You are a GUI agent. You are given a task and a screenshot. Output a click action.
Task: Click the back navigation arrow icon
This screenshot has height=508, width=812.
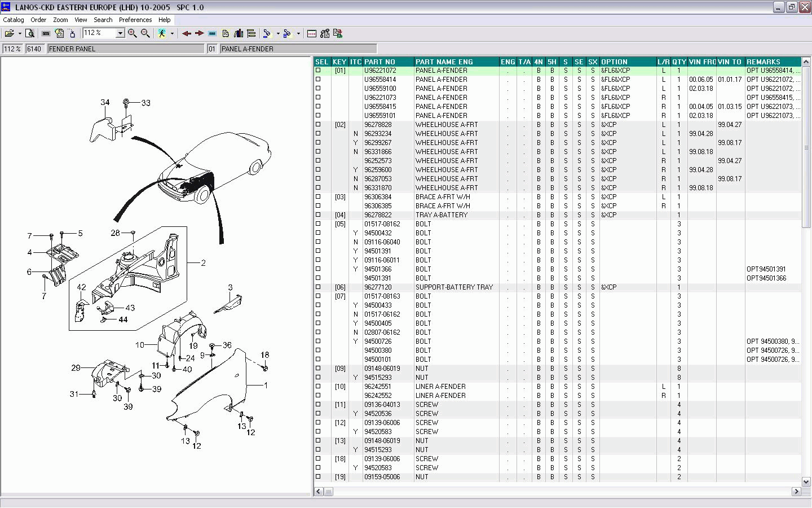187,33
